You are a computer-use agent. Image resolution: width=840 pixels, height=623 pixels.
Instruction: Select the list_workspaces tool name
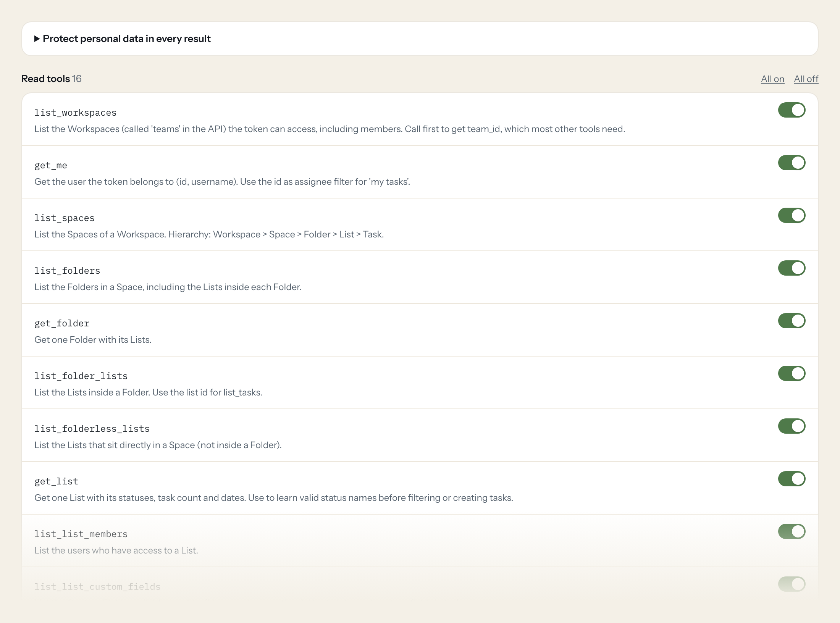[x=75, y=113]
